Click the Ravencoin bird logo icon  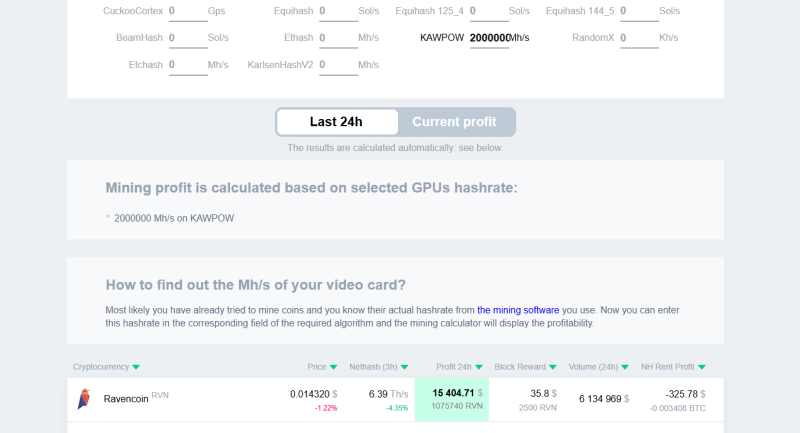pos(84,399)
